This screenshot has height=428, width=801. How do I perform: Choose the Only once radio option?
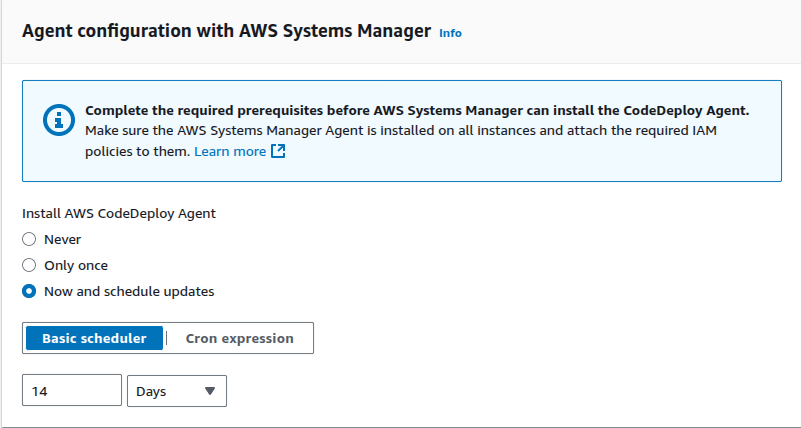tap(29, 266)
